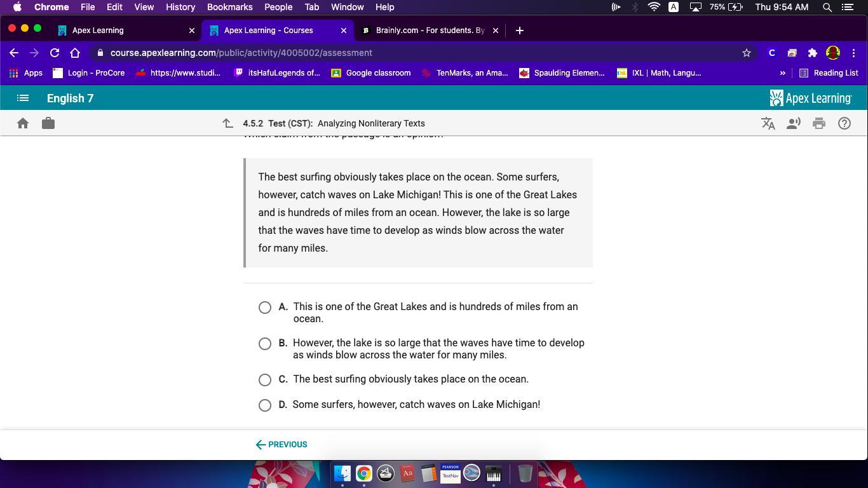This screenshot has height=488, width=868.
Task: Activate the text-to-speech reader icon
Action: (794, 123)
